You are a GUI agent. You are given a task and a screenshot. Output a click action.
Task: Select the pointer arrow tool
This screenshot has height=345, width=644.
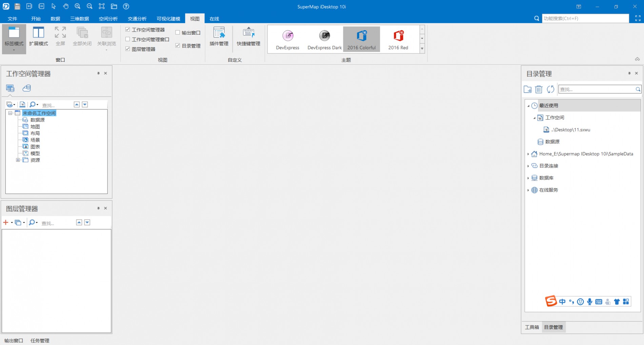(x=54, y=6)
